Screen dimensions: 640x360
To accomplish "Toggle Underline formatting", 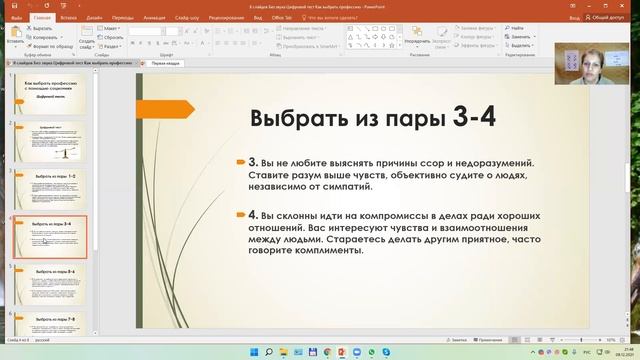I will (x=149, y=43).
